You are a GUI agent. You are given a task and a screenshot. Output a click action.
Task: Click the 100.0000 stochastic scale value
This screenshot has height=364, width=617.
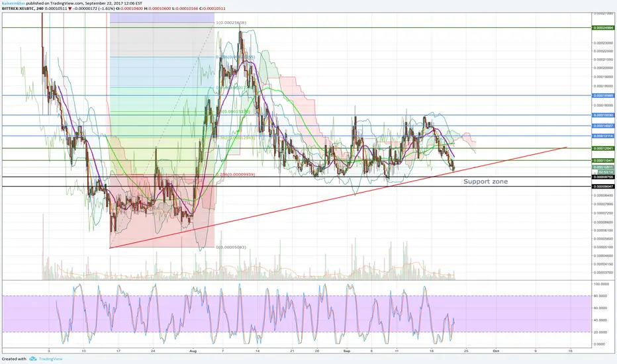(602, 284)
